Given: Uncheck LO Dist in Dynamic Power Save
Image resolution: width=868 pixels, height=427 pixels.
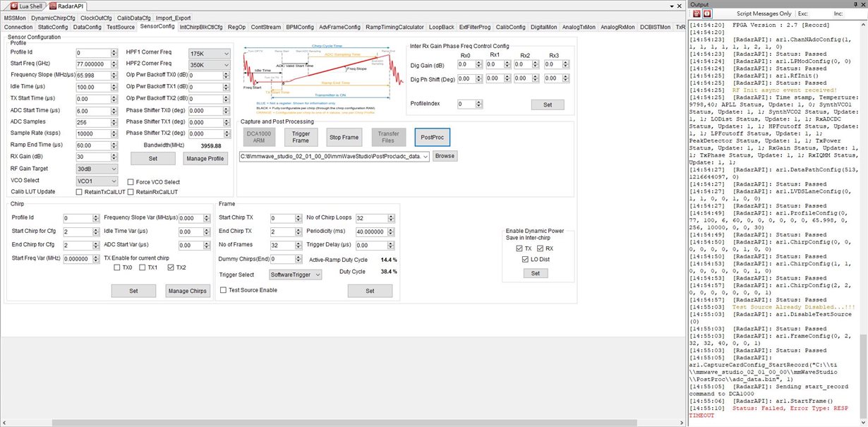Looking at the screenshot, I should pos(525,260).
